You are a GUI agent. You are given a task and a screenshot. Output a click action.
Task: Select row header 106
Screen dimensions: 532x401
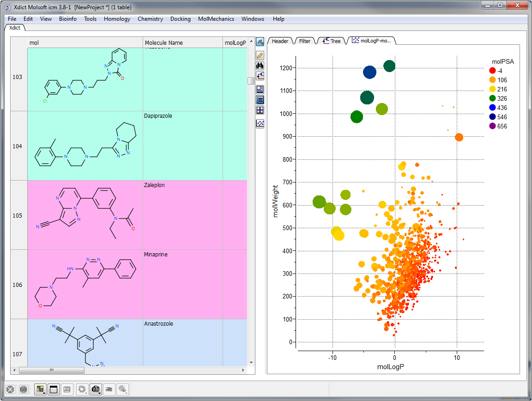tap(18, 285)
